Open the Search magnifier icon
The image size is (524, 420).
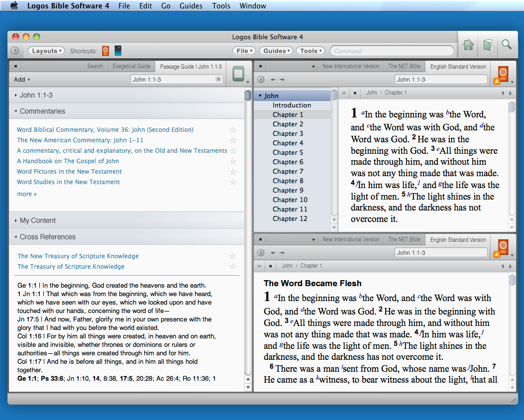pos(507,44)
